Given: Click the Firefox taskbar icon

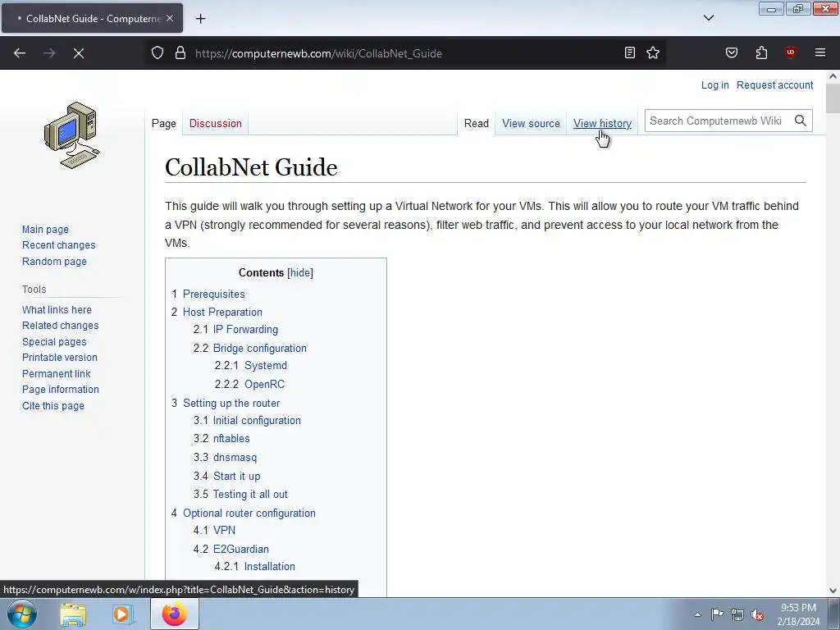Looking at the screenshot, I should pos(174,614).
